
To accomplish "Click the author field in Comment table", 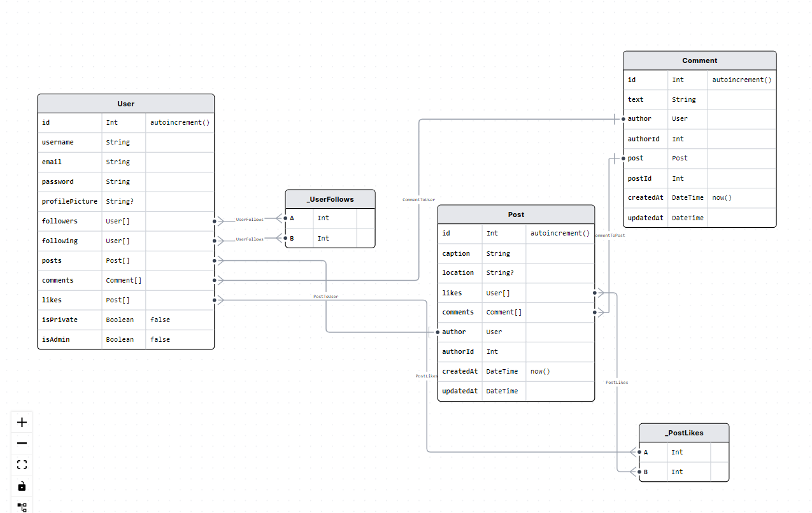I will [639, 118].
